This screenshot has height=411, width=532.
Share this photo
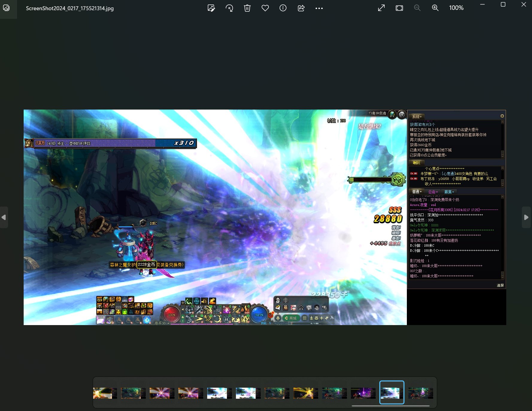[x=301, y=8]
